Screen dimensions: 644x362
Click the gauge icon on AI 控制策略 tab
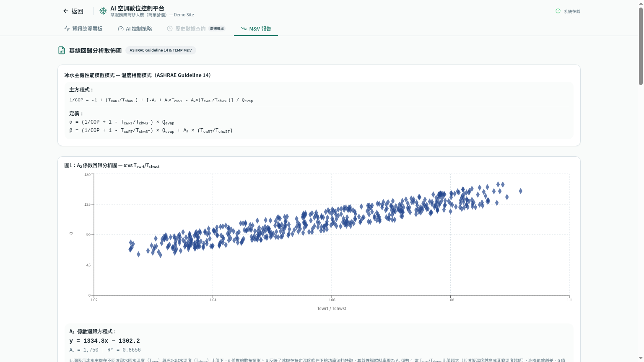tap(121, 28)
